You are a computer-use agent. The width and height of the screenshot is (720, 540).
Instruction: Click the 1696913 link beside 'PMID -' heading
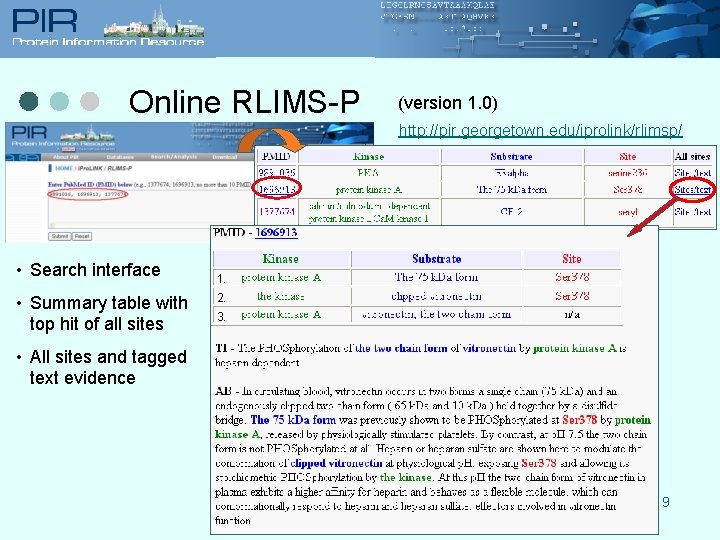tap(276, 232)
